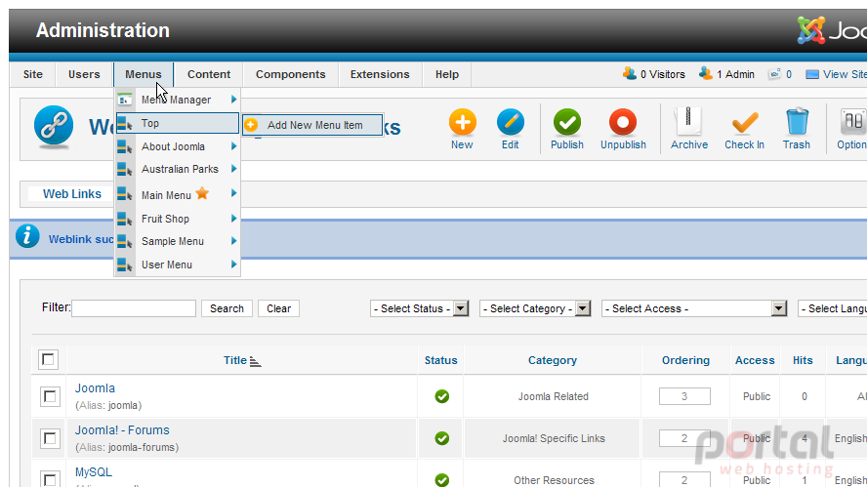Toggle published status of Joomla weblink
Image resolution: width=868 pixels, height=488 pixels.
click(x=441, y=396)
